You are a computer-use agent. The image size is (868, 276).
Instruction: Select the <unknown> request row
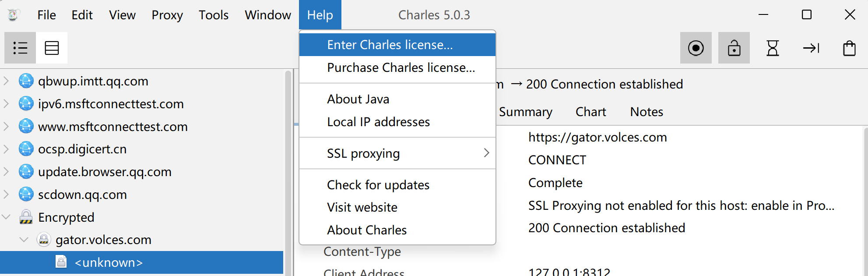pos(142,262)
